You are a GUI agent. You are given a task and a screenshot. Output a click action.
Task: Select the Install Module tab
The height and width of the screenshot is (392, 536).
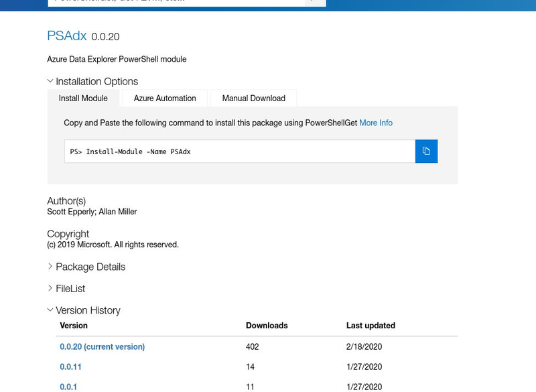pyautogui.click(x=83, y=99)
